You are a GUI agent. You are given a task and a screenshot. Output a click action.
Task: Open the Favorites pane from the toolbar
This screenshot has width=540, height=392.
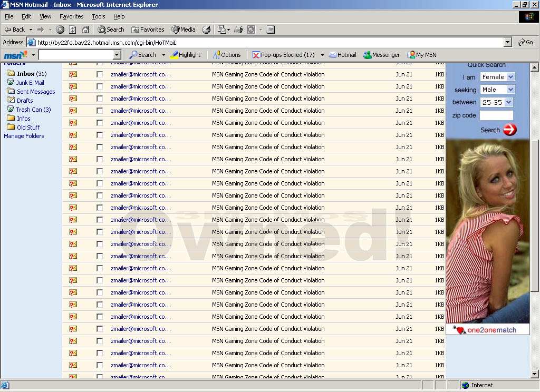[x=148, y=30]
